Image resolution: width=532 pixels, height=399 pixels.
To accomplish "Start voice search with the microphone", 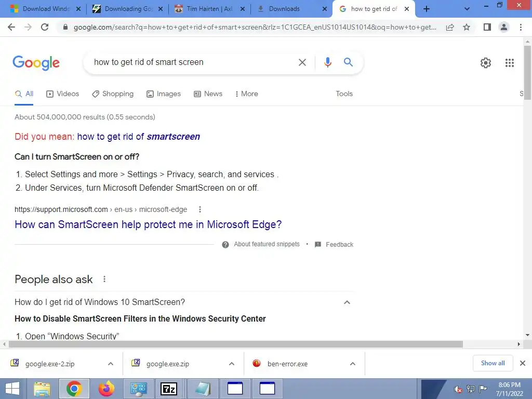I will coord(327,62).
